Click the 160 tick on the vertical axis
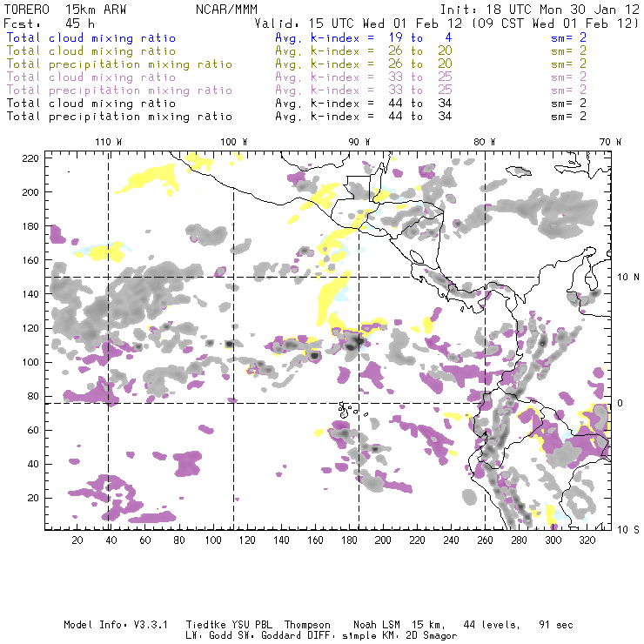 point(30,260)
